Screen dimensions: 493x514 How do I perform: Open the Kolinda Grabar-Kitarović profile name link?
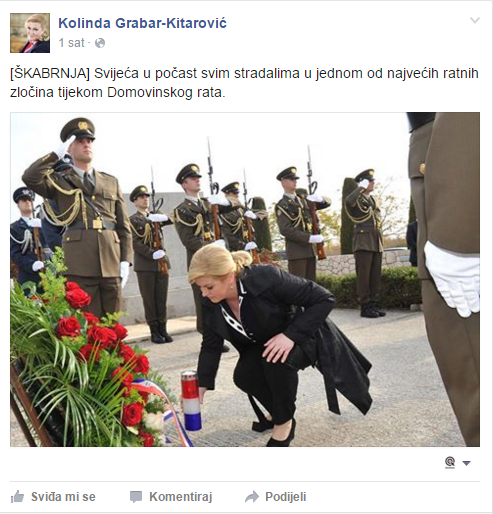142,23
